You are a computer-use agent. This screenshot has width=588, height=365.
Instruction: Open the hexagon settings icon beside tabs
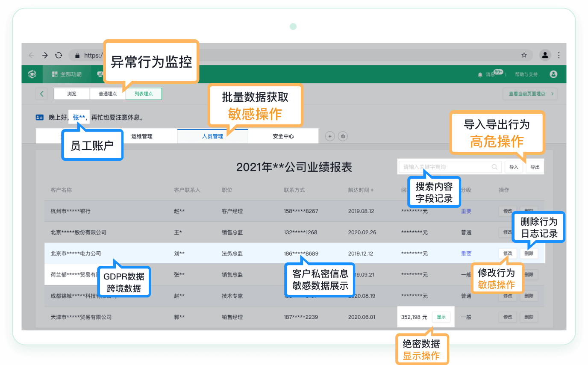[343, 136]
